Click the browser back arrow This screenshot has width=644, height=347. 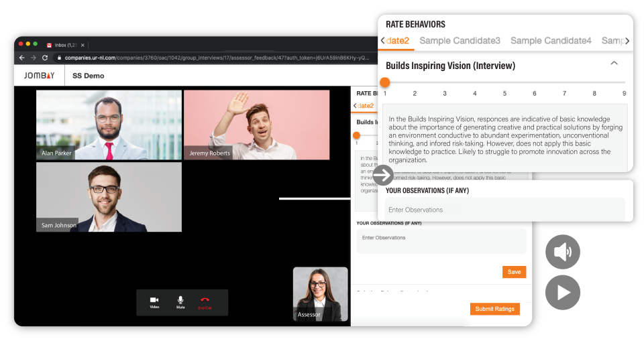[21, 58]
